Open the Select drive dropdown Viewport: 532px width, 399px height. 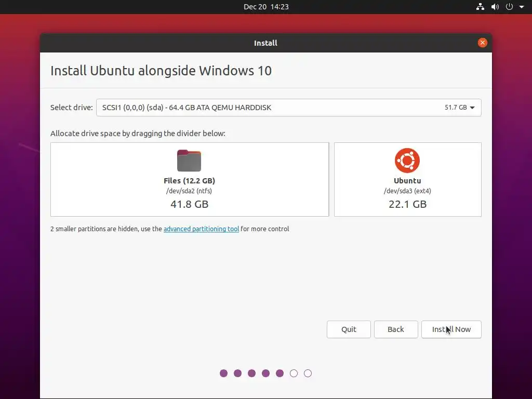(289, 108)
